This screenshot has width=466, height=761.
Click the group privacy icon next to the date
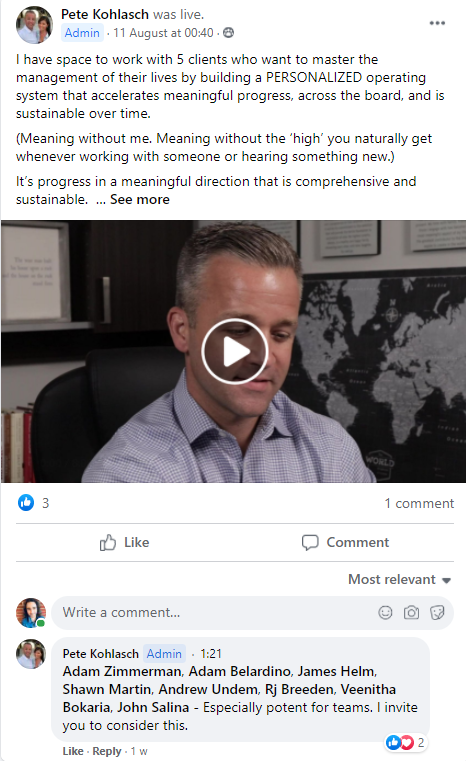click(x=228, y=33)
